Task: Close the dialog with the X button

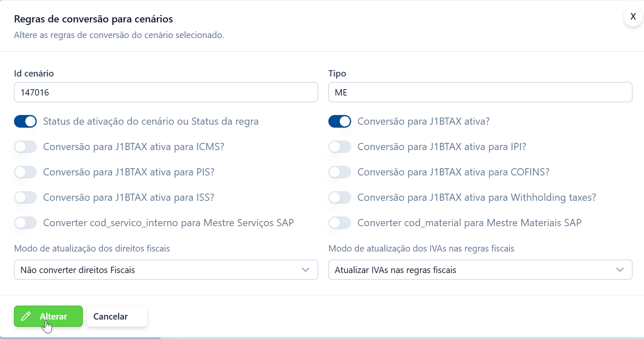Action: 633,17
